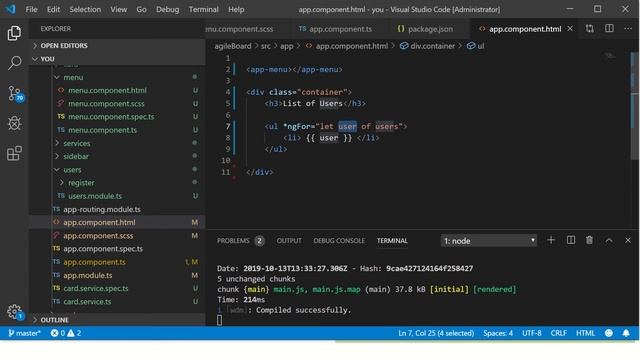Create a new terminal with plus icon
The width and height of the screenshot is (640, 360).
[x=551, y=240]
